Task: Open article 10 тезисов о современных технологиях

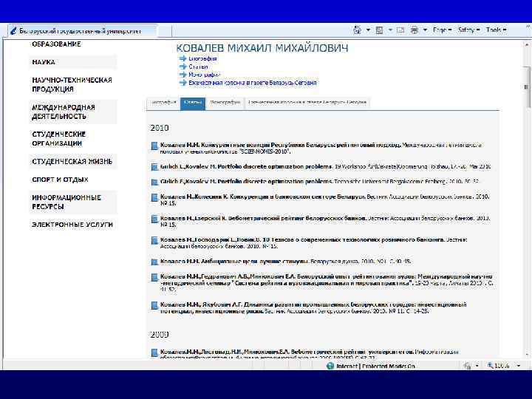Action: point(303,240)
